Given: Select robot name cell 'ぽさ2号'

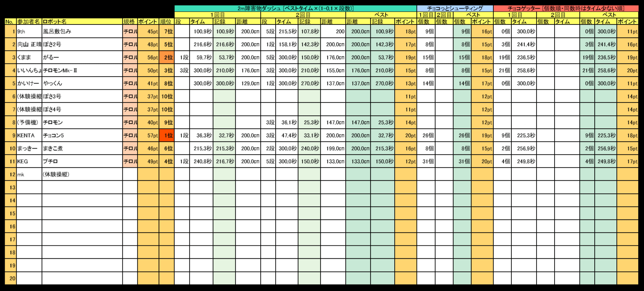Looking at the screenshot, I should 82,44.
